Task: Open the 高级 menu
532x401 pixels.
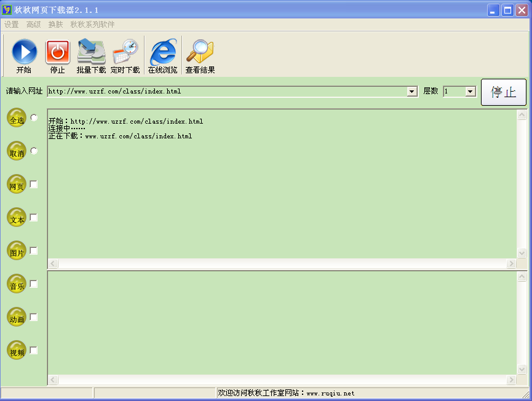Action: point(33,25)
